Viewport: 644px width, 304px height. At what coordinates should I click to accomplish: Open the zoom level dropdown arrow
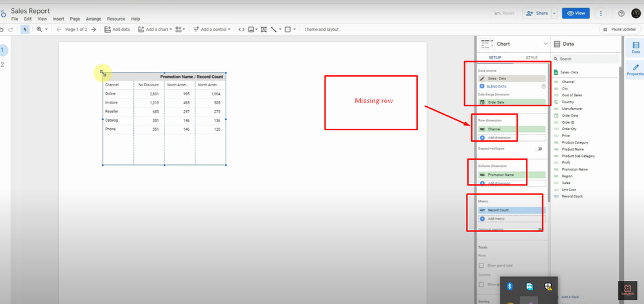point(46,30)
